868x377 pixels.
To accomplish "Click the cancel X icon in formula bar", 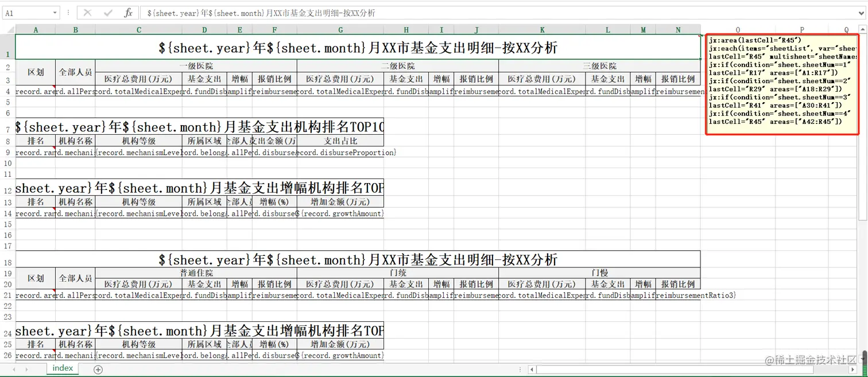I will [87, 13].
